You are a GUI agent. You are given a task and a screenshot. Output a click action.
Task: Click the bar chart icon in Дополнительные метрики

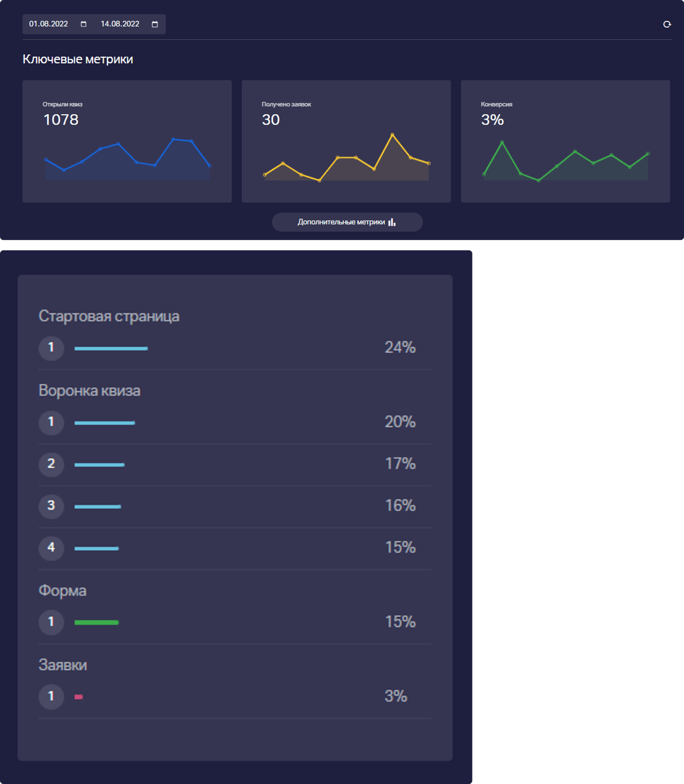[392, 222]
